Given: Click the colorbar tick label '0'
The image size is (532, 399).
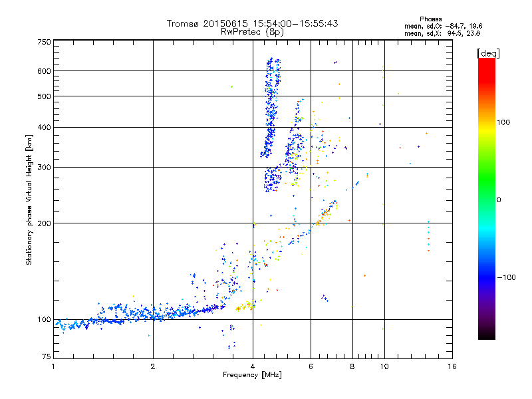Looking at the screenshot, I should coord(499,200).
